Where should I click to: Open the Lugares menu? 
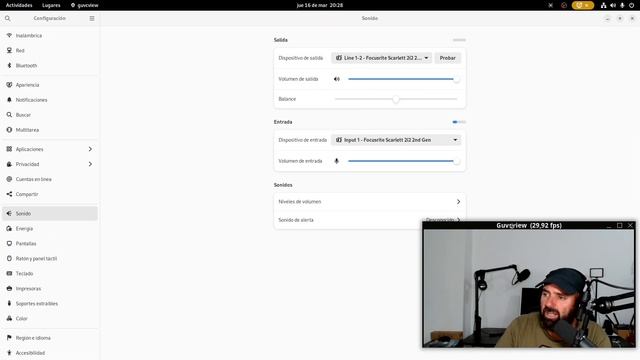point(51,5)
